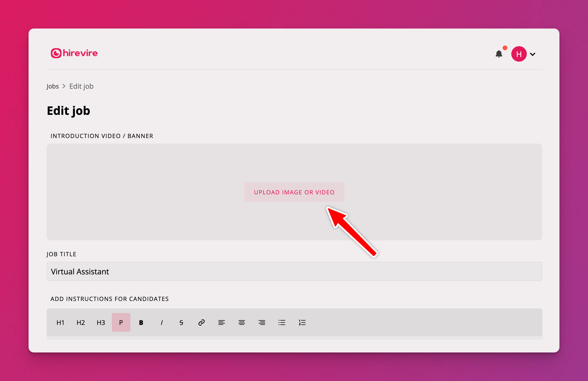Insert a link with chain icon
588x381 pixels.
pyautogui.click(x=201, y=322)
